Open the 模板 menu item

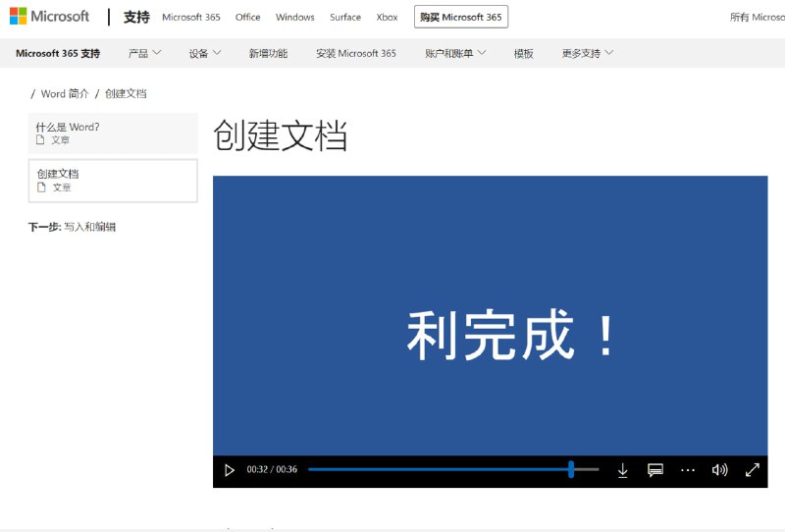click(524, 53)
